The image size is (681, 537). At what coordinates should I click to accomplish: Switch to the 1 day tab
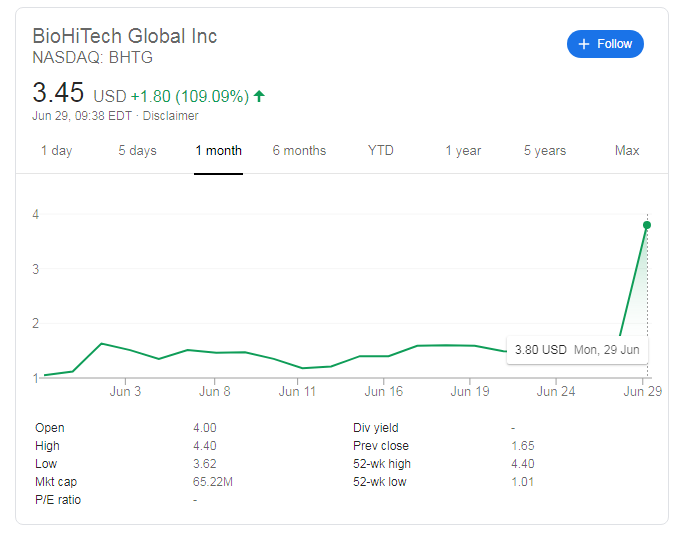pyautogui.click(x=56, y=150)
